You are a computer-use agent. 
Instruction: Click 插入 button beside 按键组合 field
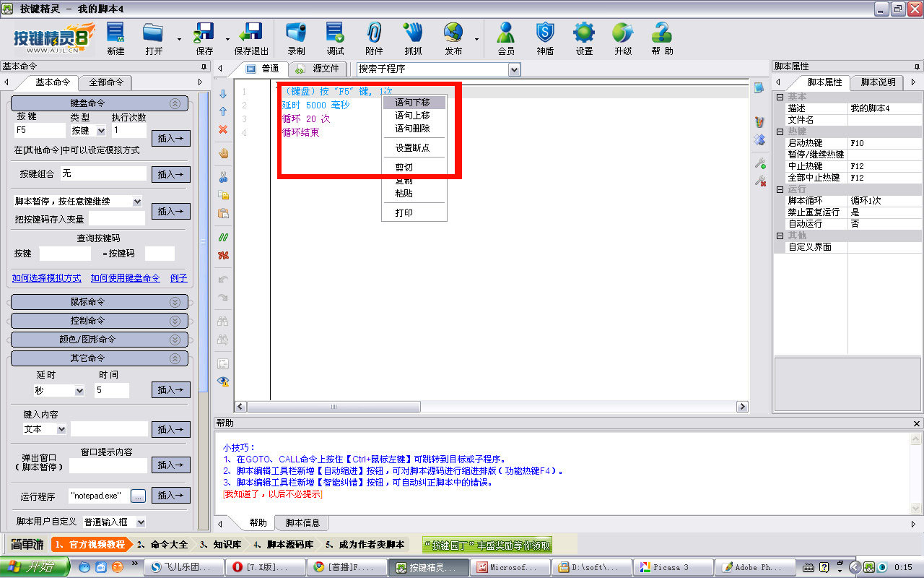pos(171,174)
